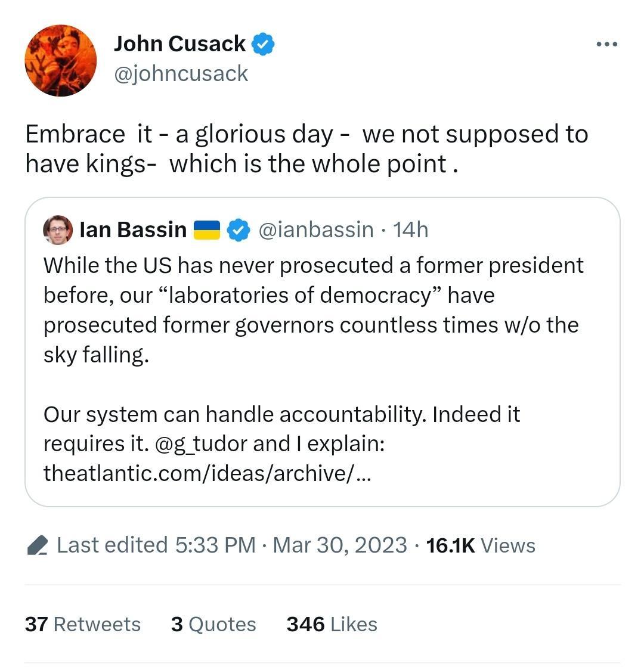Open the verified checkmark on Ian Bassin's name

pyautogui.click(x=239, y=229)
